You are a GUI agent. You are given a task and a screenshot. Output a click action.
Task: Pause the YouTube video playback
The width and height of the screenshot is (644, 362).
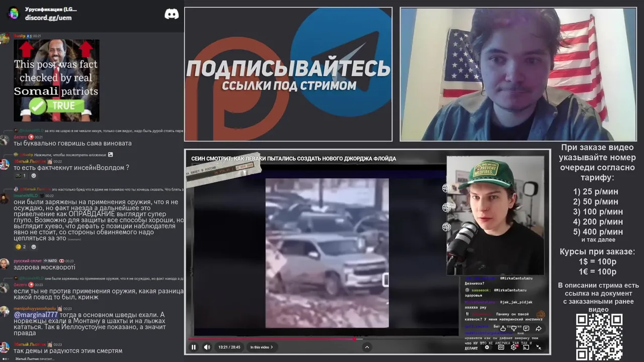coord(193,347)
